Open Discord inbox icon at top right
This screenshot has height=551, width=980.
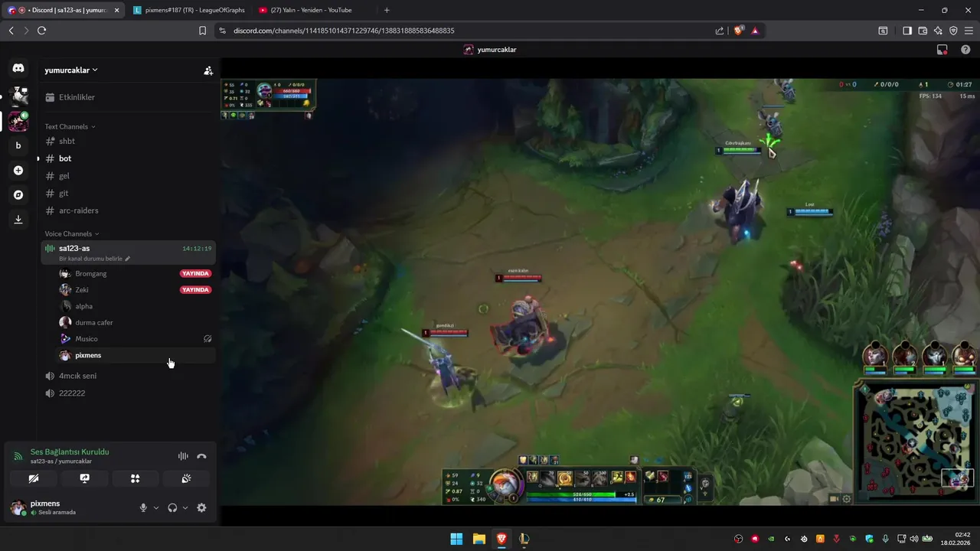pos(942,50)
